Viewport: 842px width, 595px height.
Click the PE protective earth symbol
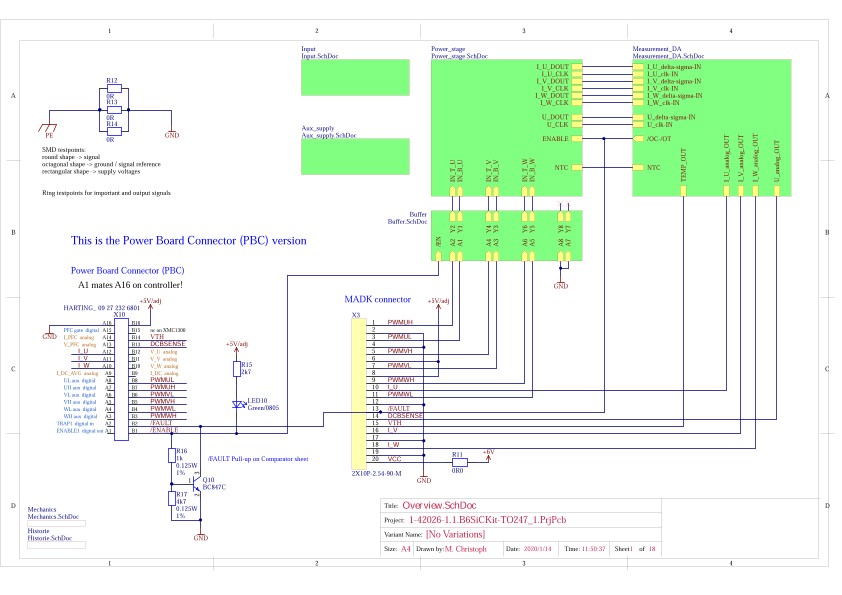pos(46,129)
